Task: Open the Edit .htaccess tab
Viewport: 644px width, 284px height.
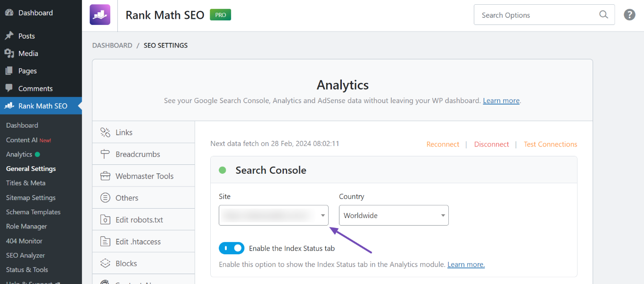Action: pyautogui.click(x=143, y=242)
